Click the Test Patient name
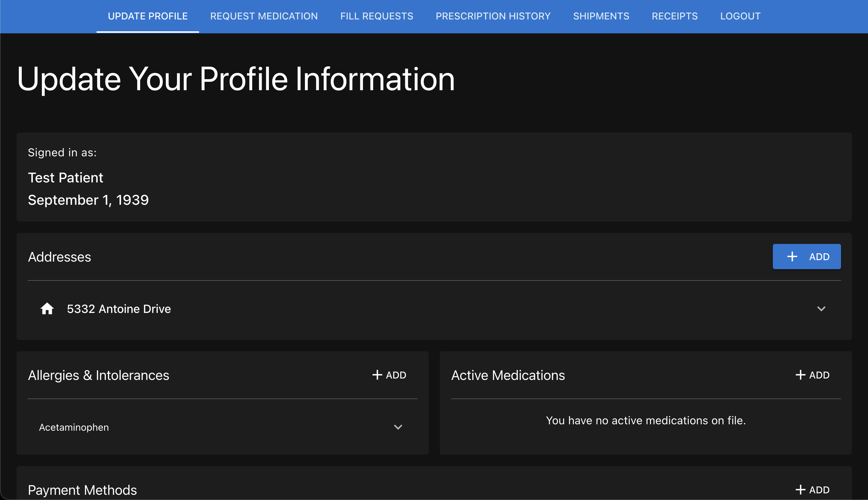This screenshot has height=500, width=868. coord(65,177)
